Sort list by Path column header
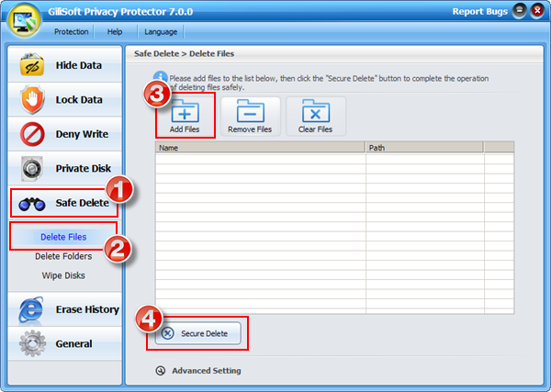 coord(424,148)
